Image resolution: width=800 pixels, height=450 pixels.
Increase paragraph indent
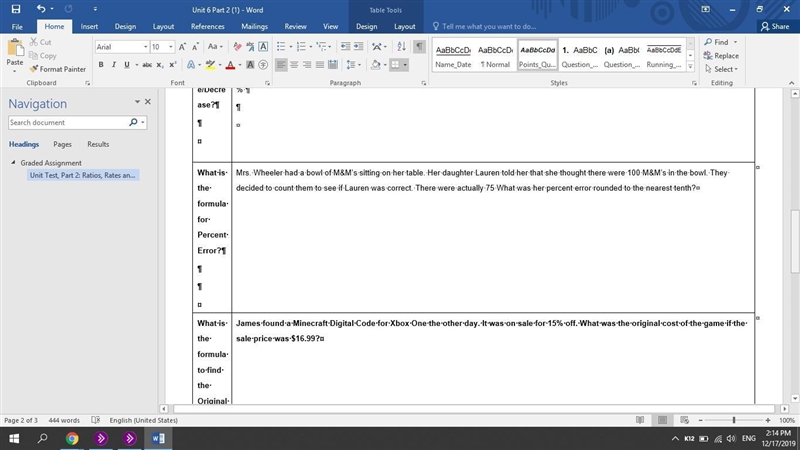click(359, 46)
